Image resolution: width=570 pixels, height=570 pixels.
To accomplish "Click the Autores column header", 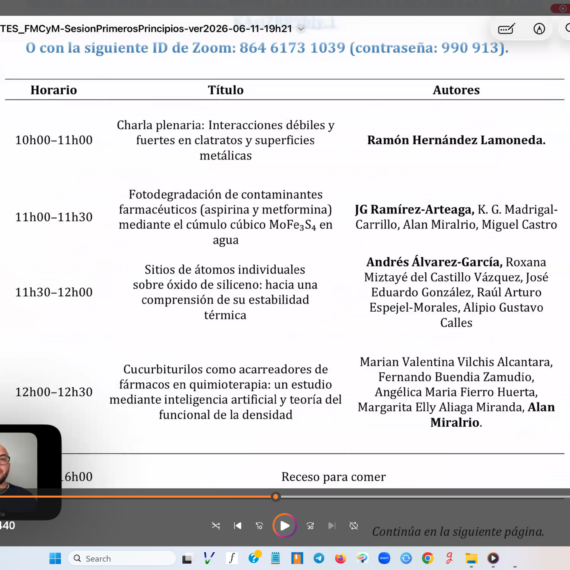I will tap(456, 90).
